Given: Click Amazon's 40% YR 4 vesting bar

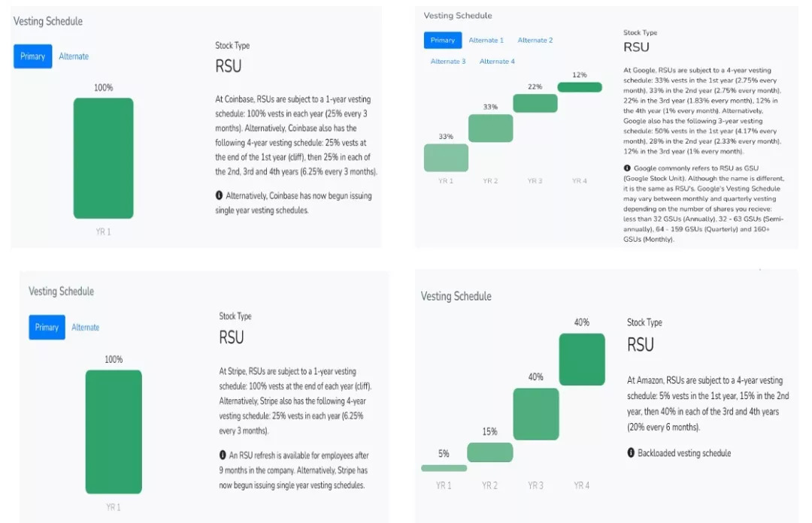Looking at the screenshot, I should coord(581,359).
